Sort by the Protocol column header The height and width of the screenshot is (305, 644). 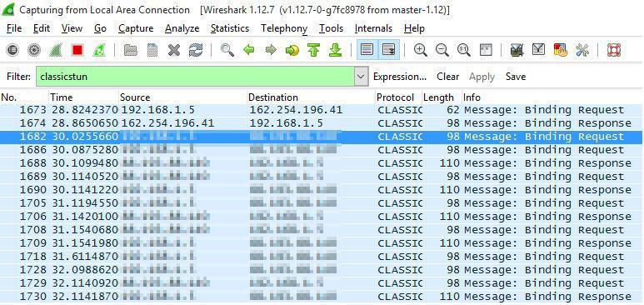click(399, 97)
